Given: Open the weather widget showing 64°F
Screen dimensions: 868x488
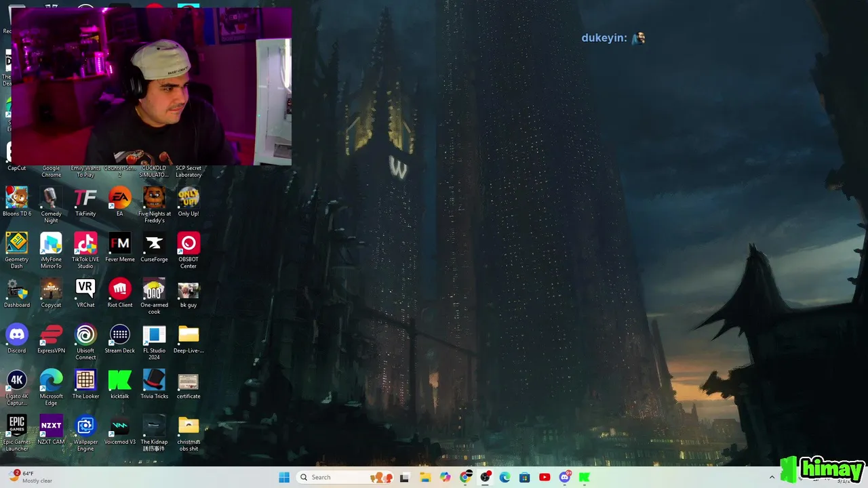Looking at the screenshot, I should 31,477.
